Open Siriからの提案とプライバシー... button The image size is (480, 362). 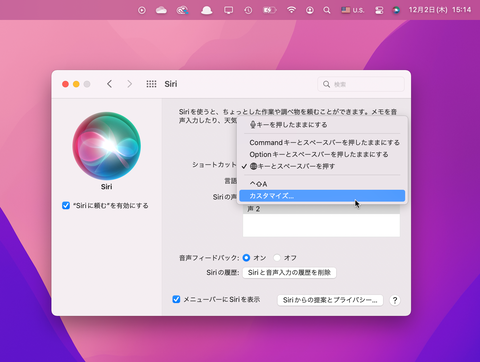[330, 300]
